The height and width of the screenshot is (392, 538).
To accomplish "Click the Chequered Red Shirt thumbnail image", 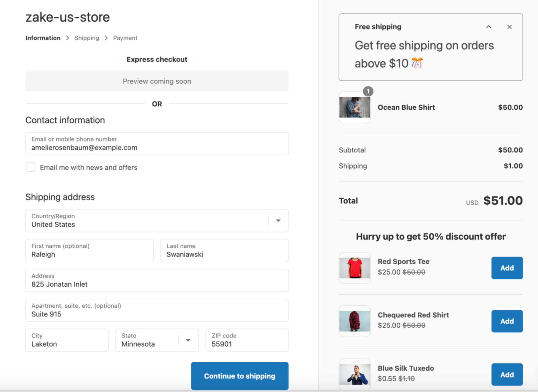I will point(354,321).
